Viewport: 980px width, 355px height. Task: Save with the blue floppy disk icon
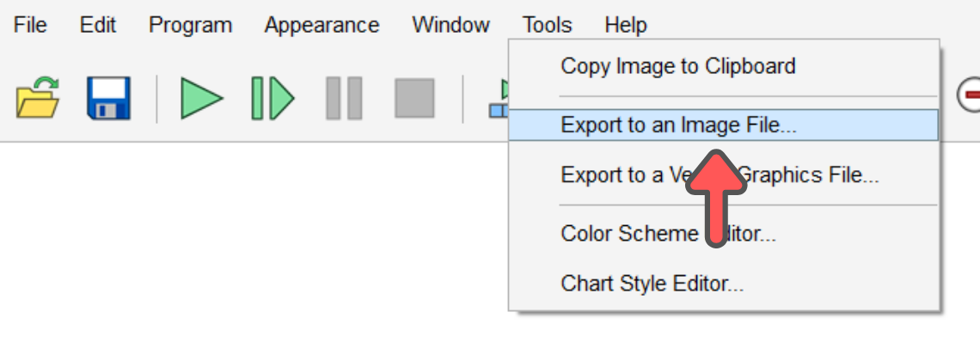[109, 98]
